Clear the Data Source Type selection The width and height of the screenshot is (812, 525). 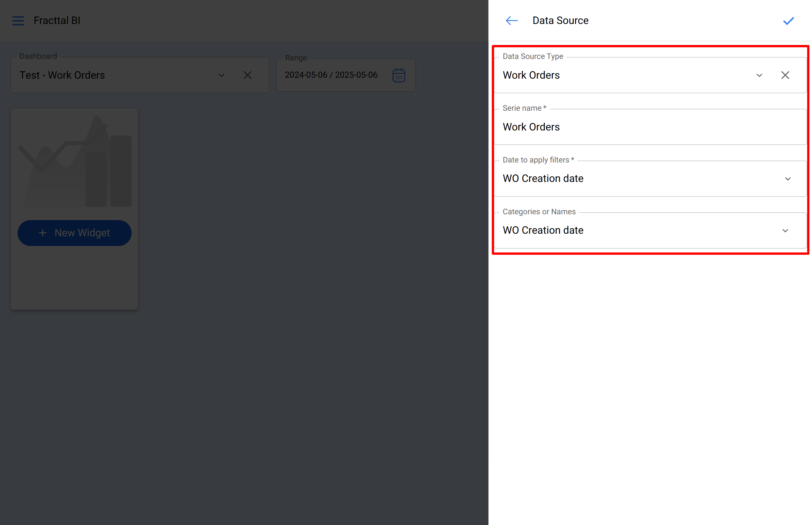click(x=785, y=75)
